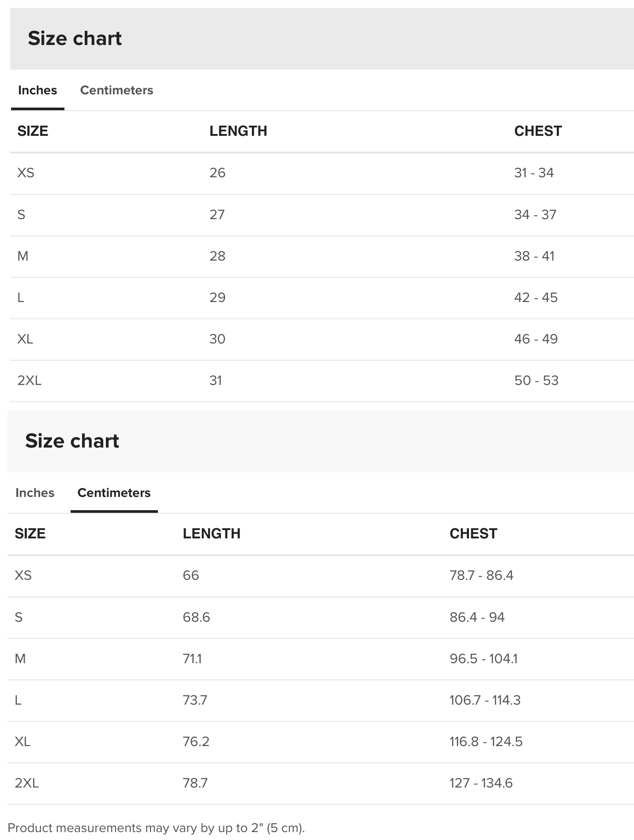634x840 pixels.
Task: Select Inches tab in top size chart
Action: point(38,90)
